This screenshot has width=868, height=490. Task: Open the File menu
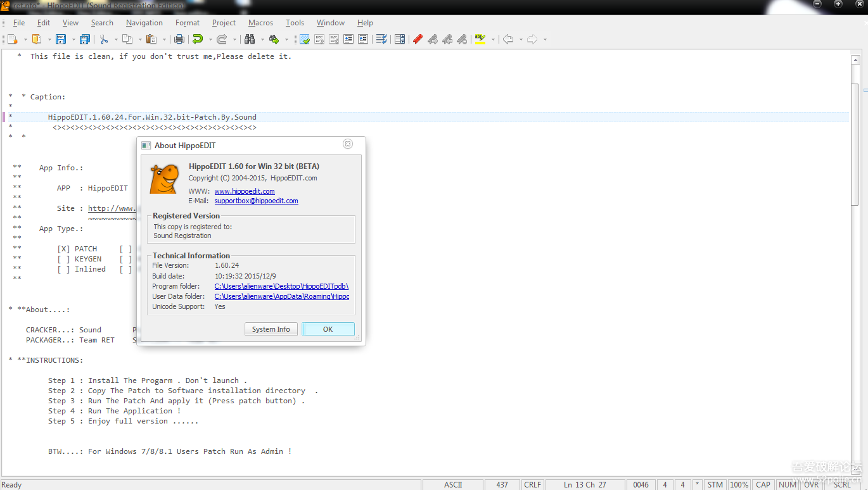point(19,23)
